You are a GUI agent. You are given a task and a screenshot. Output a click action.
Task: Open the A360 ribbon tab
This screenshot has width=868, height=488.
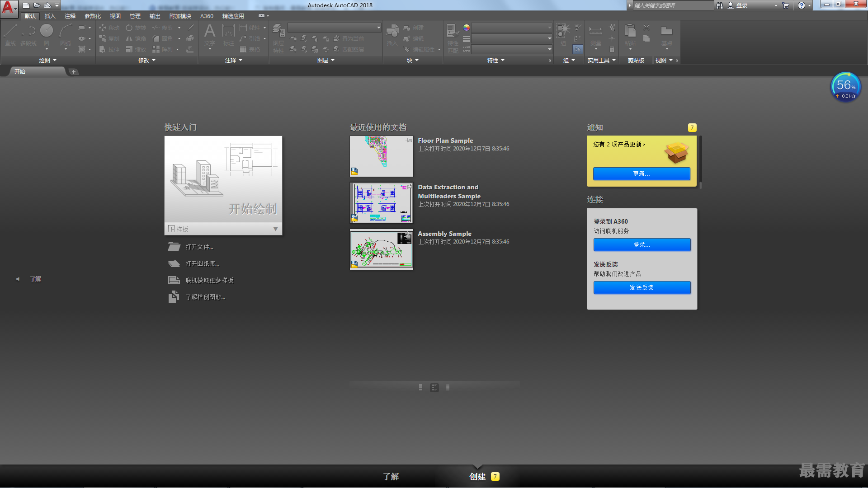(207, 16)
